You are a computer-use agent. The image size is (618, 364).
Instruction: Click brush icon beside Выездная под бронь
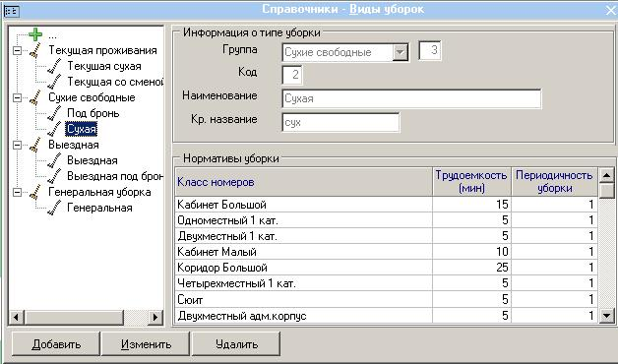(54, 176)
